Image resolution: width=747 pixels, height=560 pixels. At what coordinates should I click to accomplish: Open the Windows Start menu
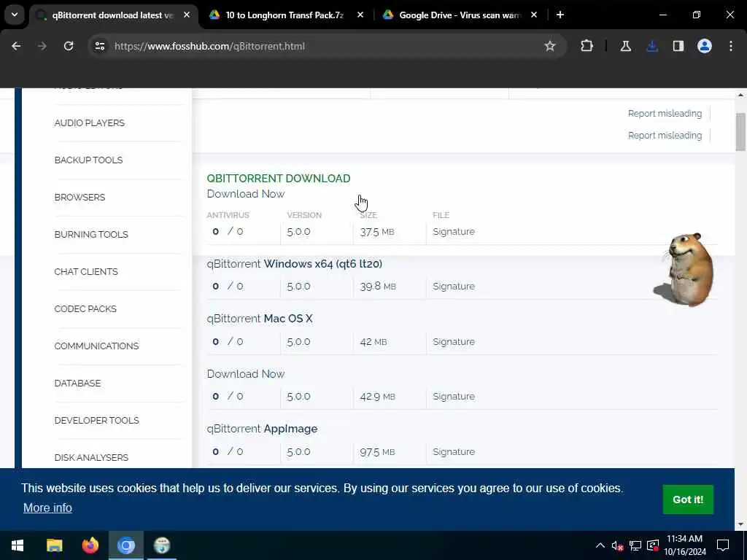pyautogui.click(x=18, y=545)
